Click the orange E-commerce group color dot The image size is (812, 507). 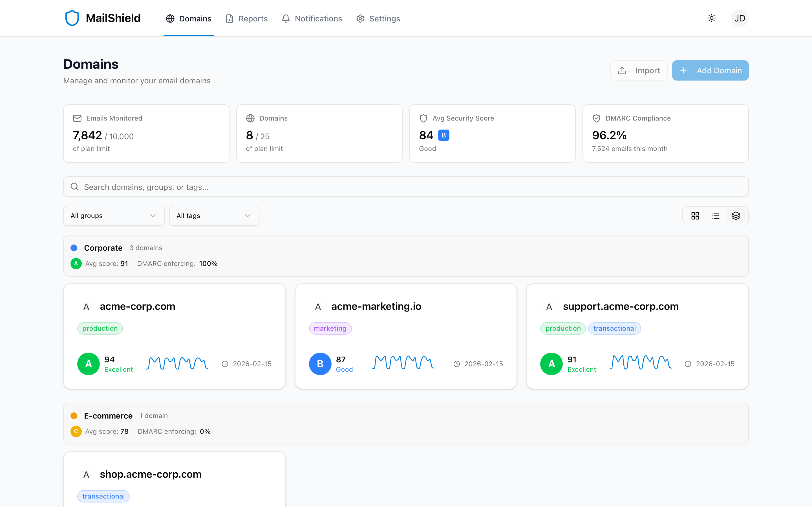pos(74,416)
